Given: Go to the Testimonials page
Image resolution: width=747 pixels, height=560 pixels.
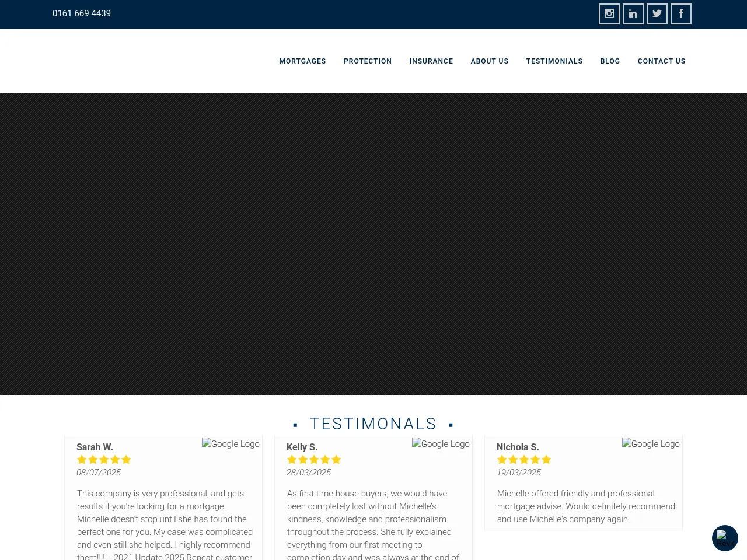Looking at the screenshot, I should pos(554,61).
